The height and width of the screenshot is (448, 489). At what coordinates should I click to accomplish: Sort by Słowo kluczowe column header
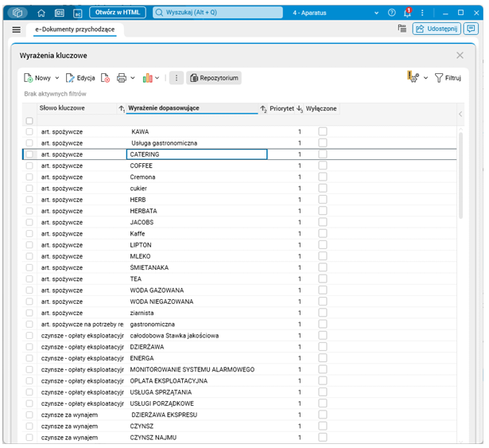(x=62, y=108)
